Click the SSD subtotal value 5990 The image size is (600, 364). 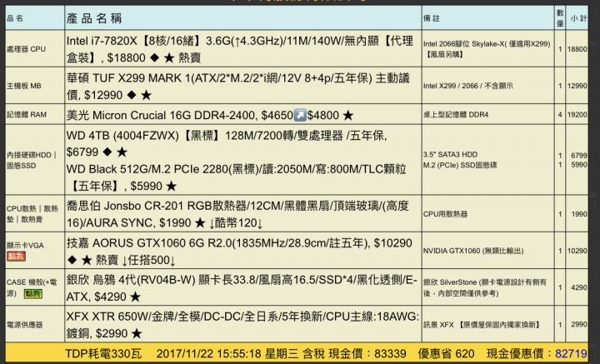click(579, 164)
